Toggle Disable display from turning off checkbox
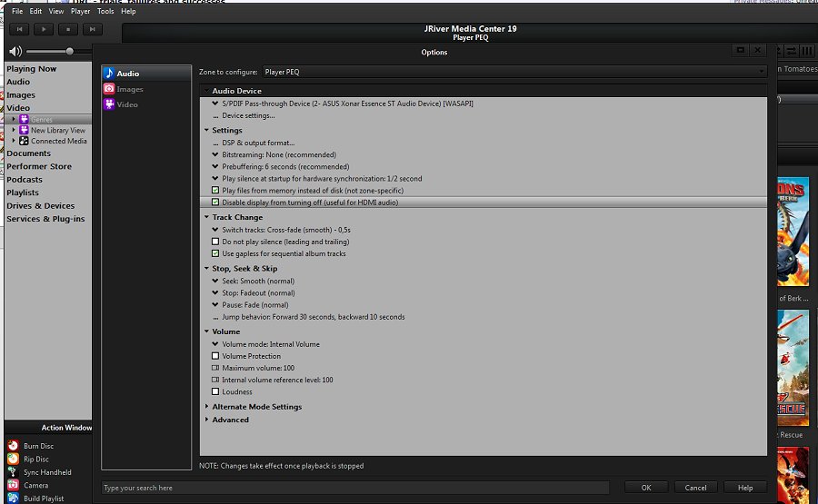 [x=215, y=203]
